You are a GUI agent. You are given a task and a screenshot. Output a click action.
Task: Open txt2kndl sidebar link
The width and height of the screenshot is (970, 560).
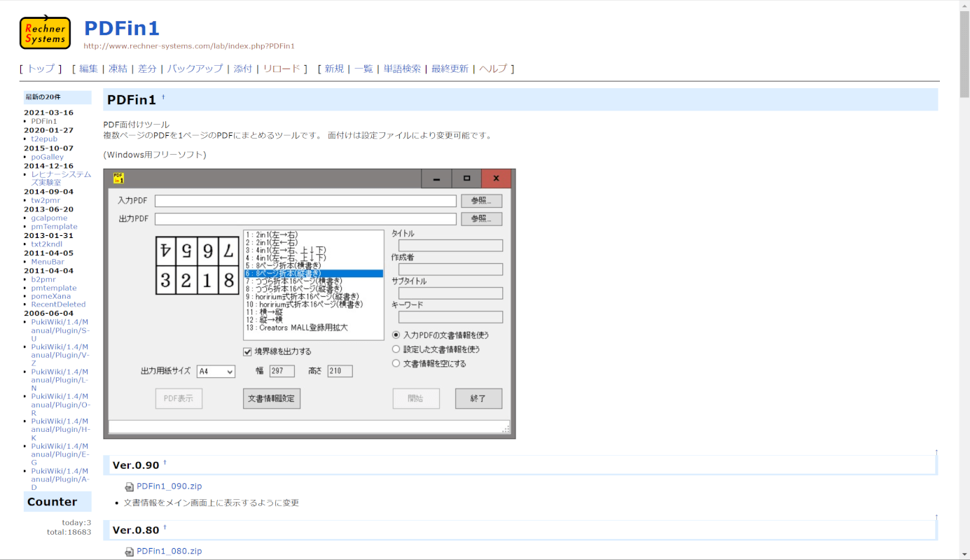coord(46,244)
